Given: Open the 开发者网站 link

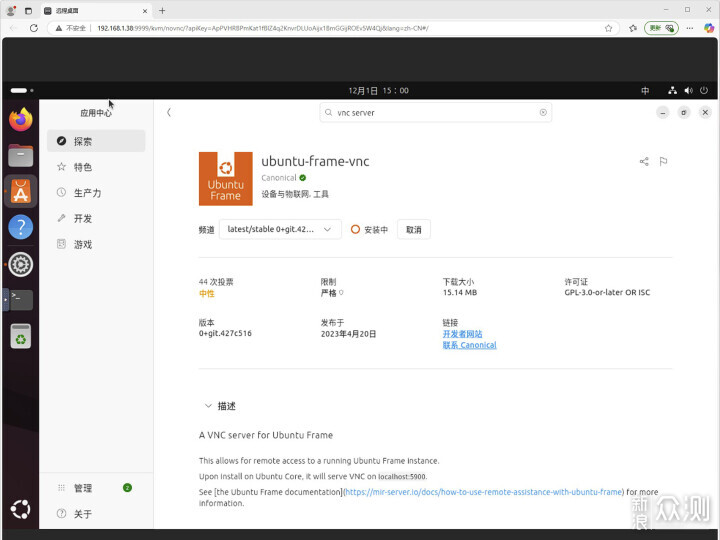Looking at the screenshot, I should pyautogui.click(x=462, y=334).
